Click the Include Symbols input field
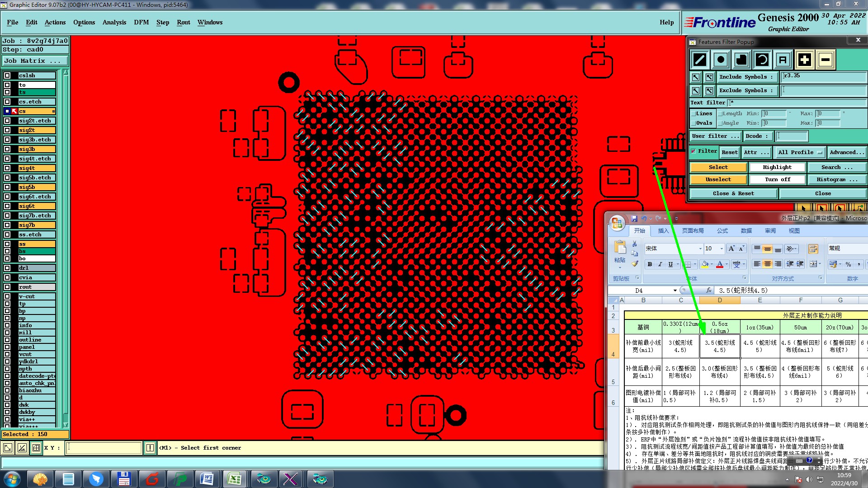 click(824, 77)
